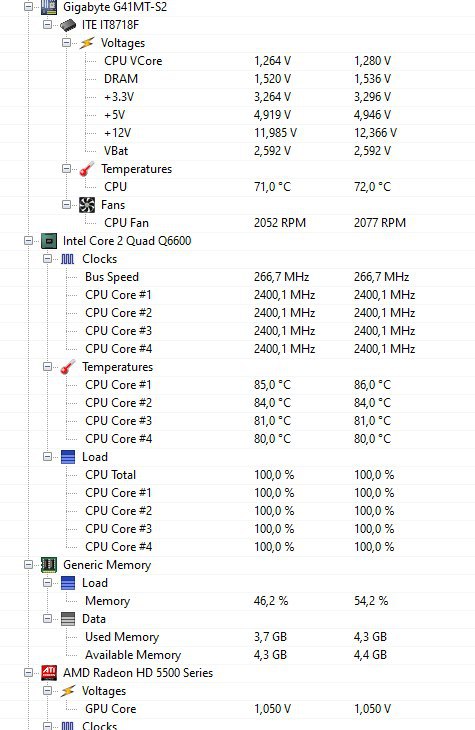The image size is (475, 730).
Task: Click the 12,366 V max value
Action: tap(375, 133)
